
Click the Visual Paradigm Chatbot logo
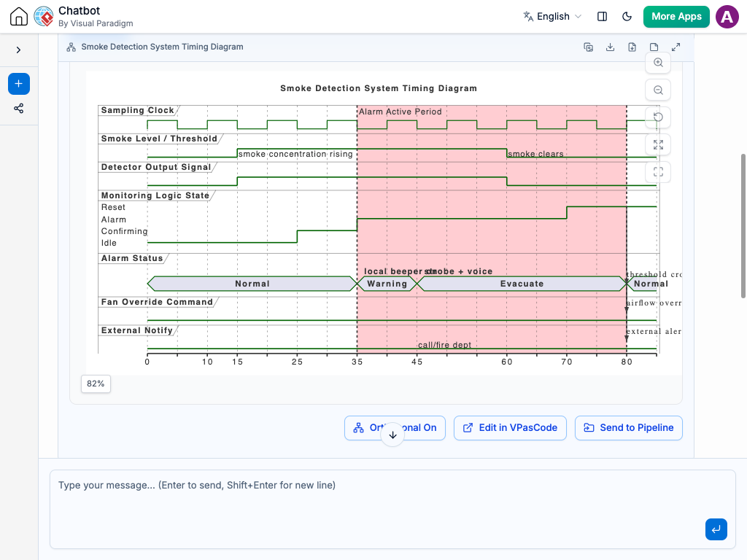tap(44, 16)
